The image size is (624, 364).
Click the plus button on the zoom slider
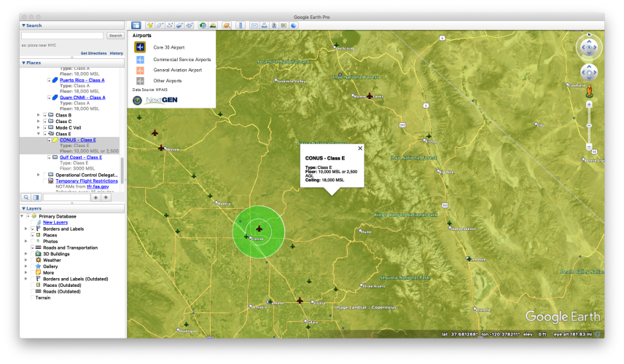click(590, 105)
